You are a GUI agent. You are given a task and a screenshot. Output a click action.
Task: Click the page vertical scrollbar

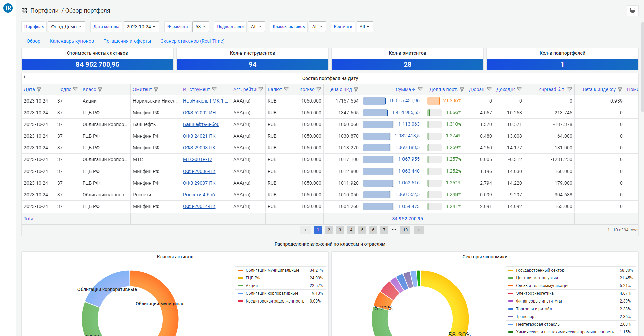click(x=642, y=67)
